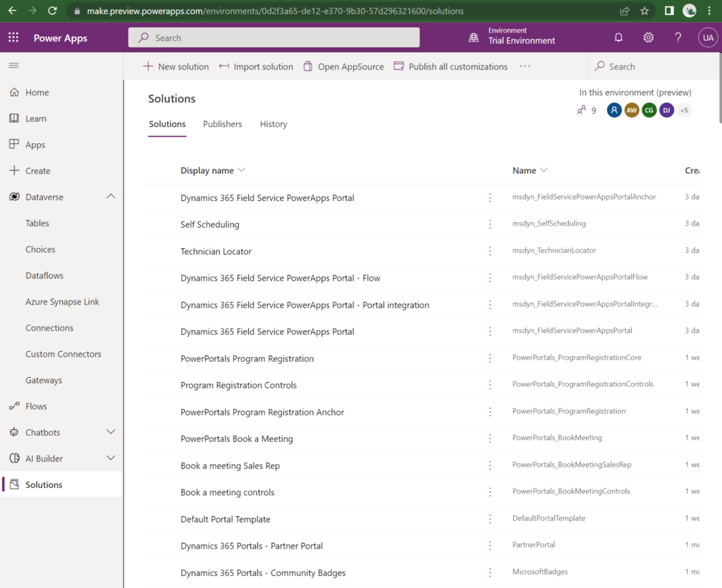Switch to the Publishers tab
This screenshot has width=722, height=588.
(x=222, y=124)
